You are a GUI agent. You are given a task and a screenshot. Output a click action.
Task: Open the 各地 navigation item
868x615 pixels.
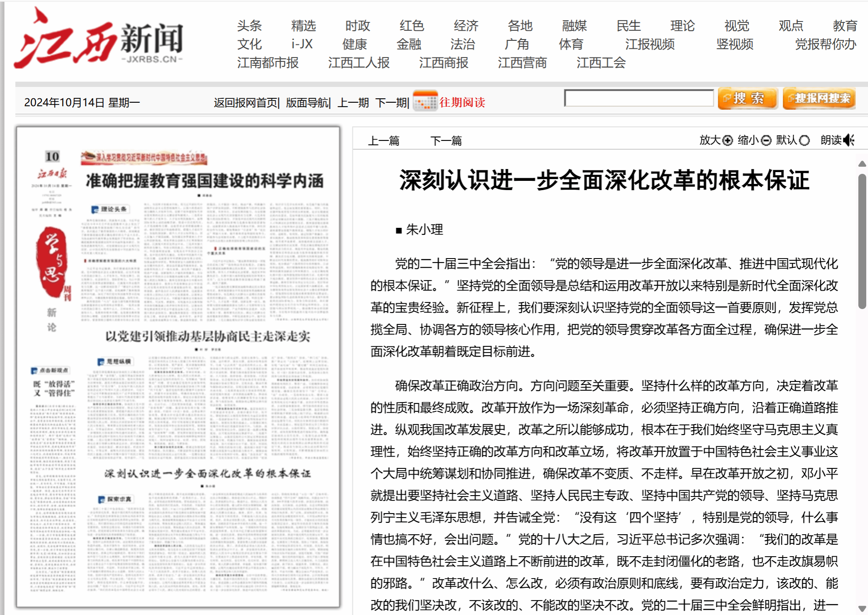[x=520, y=25]
